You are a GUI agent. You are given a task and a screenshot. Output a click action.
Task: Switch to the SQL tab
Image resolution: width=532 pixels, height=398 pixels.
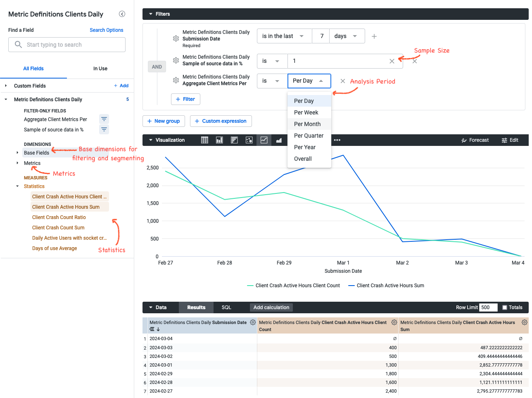click(226, 307)
